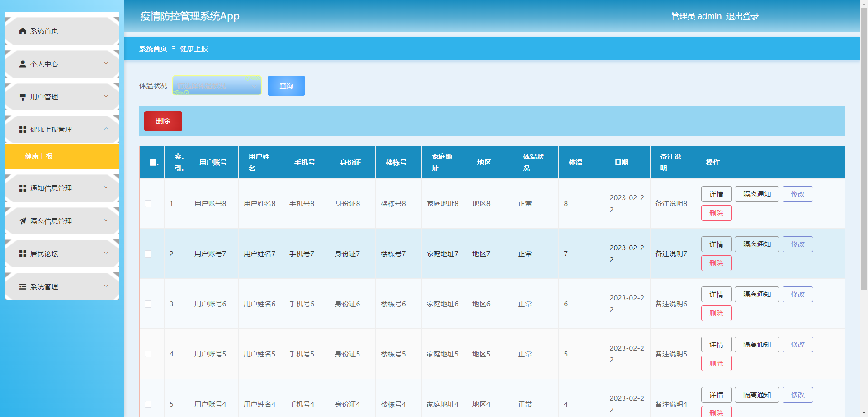The height and width of the screenshot is (417, 868).
Task: Open the 系统首页 sidebar menu item
Action: 62,31
